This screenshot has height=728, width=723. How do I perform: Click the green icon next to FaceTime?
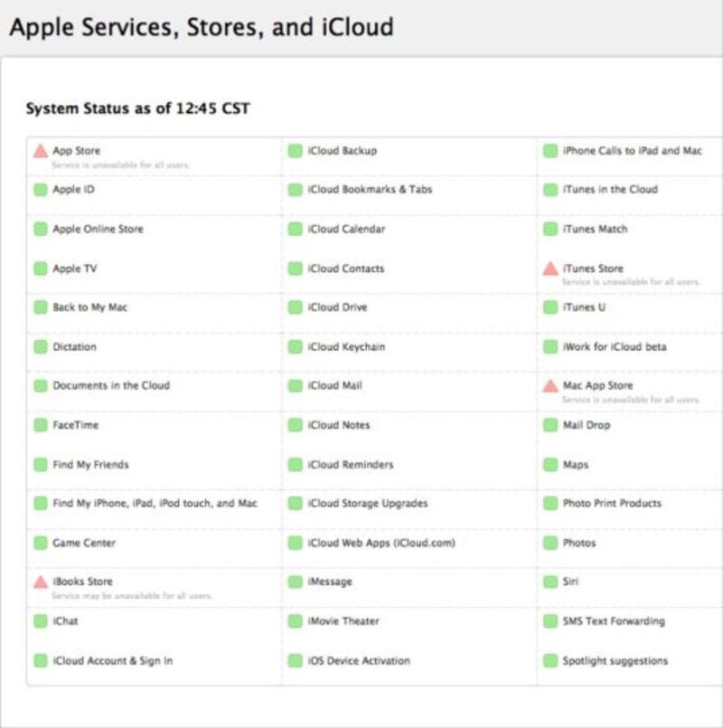pyautogui.click(x=41, y=425)
